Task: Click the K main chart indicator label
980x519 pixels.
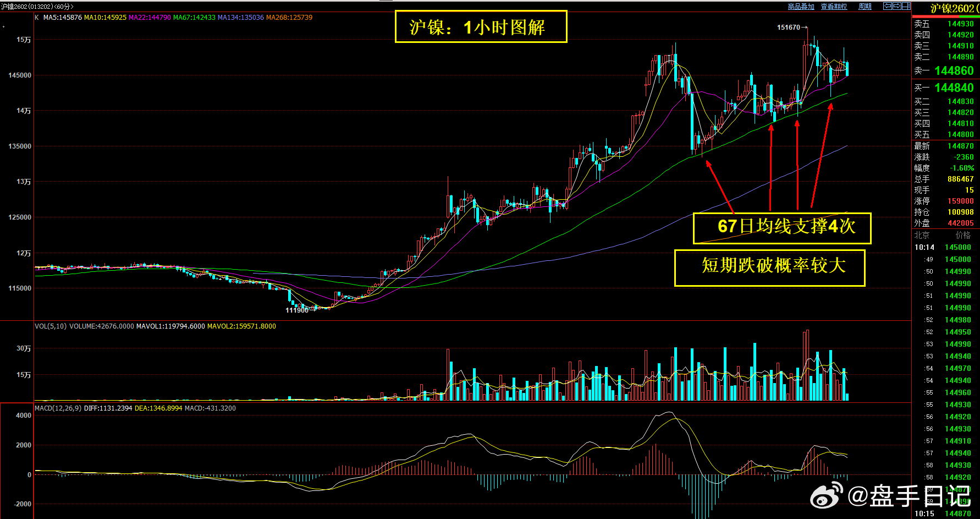Action: (x=37, y=18)
